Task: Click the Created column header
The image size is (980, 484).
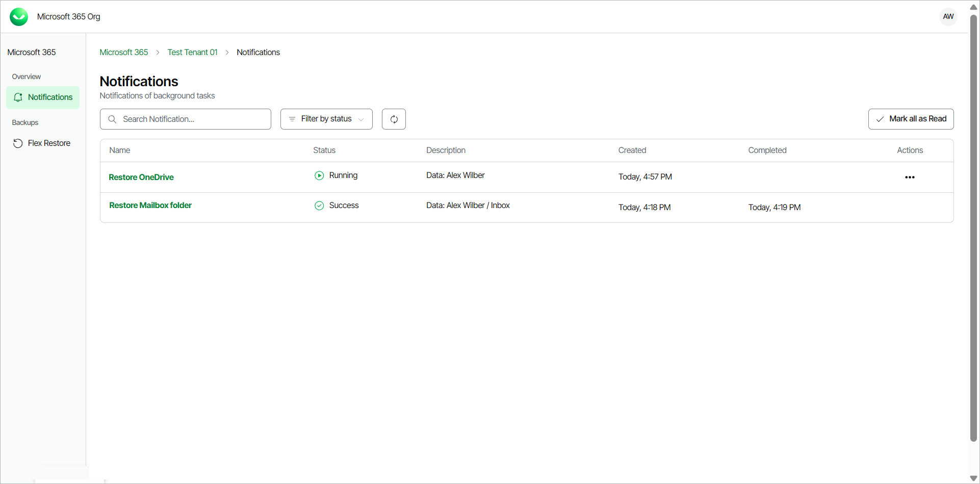Action: pyautogui.click(x=632, y=150)
